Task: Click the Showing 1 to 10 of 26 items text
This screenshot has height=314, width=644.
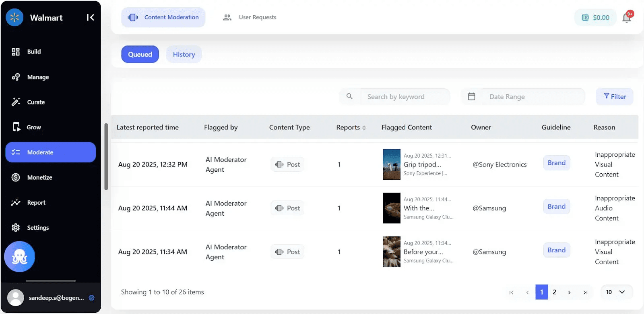Action: point(163,292)
